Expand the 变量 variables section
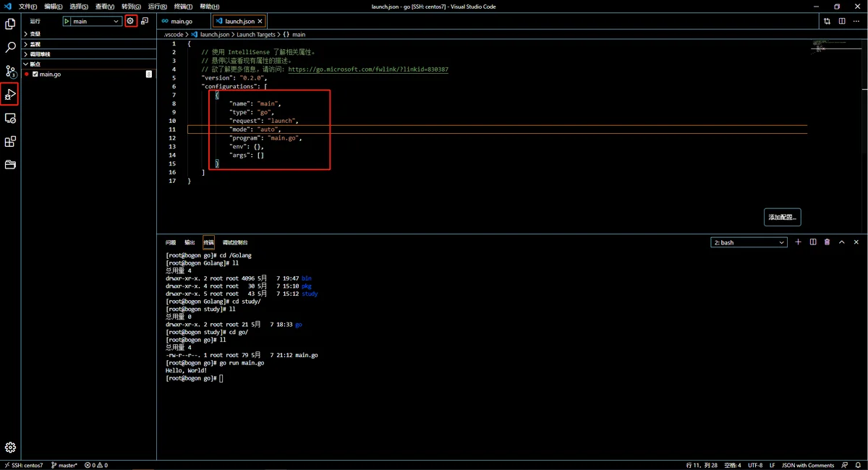 click(x=35, y=34)
